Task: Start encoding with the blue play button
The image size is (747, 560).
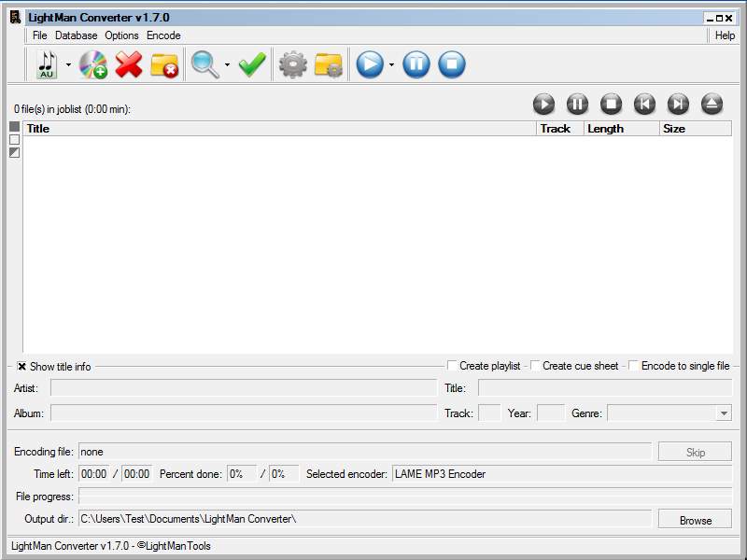Action: click(x=370, y=64)
